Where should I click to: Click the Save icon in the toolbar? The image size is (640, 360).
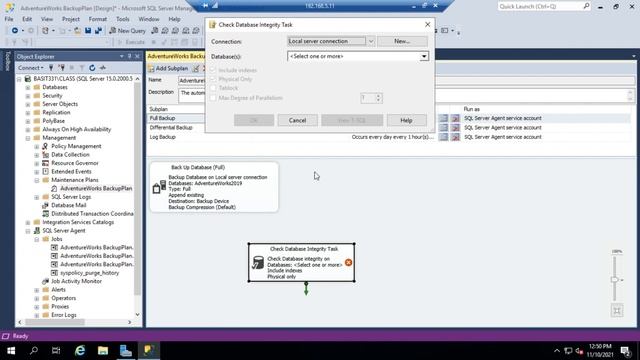[x=88, y=31]
